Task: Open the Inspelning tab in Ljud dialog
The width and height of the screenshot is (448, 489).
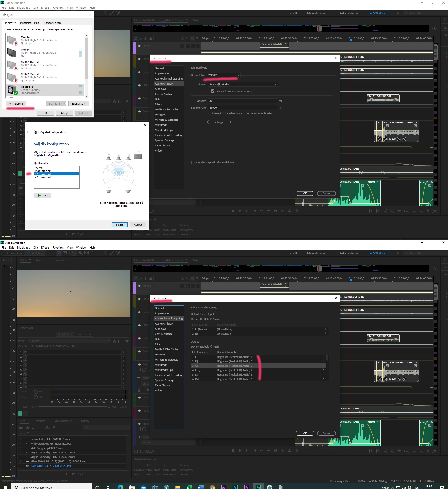Action: point(26,23)
